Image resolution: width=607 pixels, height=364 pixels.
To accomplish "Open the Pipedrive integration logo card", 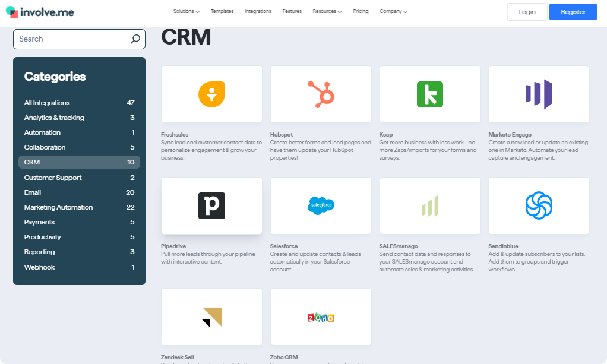I will (212, 205).
